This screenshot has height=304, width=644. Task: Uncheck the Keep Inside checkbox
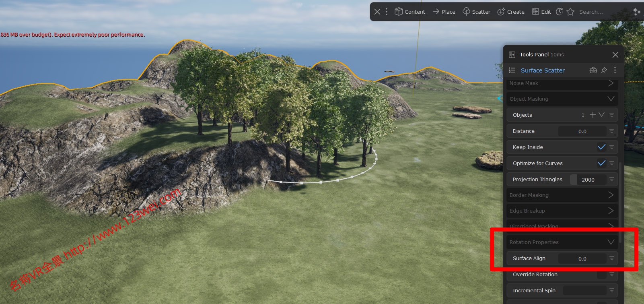click(601, 147)
